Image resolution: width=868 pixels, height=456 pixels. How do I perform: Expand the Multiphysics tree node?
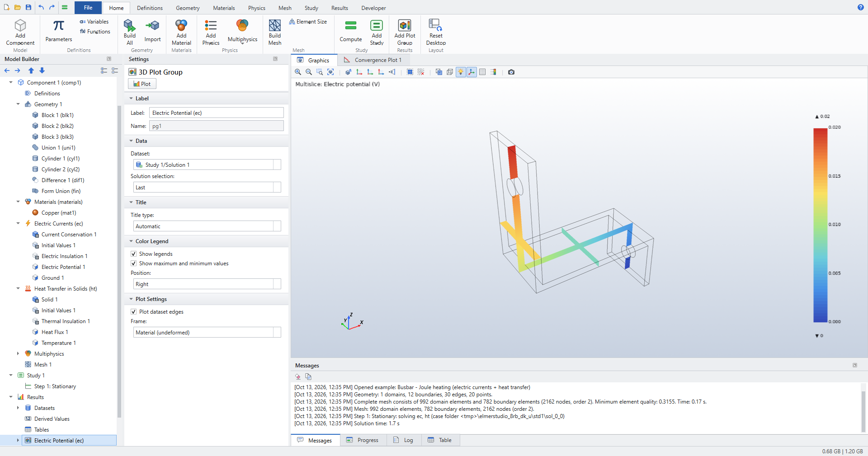tap(18, 354)
